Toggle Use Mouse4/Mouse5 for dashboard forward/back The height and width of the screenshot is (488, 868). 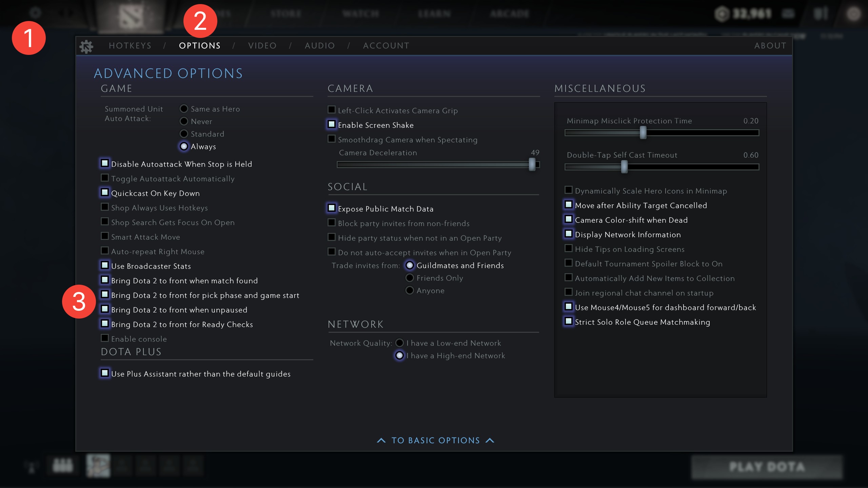pos(569,307)
